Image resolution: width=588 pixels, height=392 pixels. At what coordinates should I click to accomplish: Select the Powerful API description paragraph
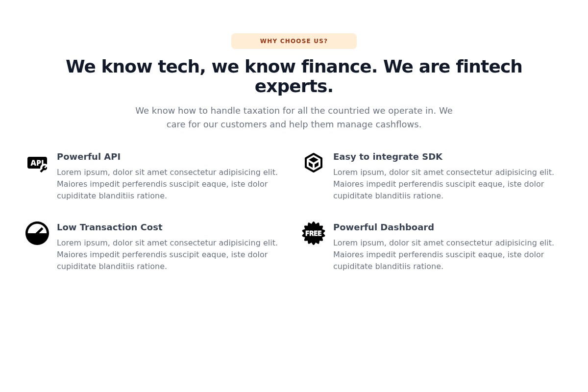(167, 184)
